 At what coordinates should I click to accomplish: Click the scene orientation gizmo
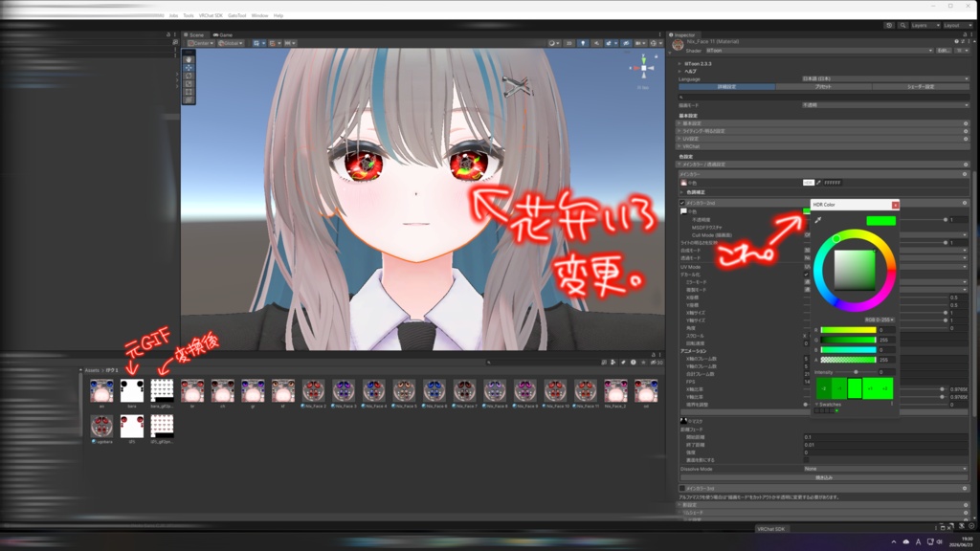(643, 68)
